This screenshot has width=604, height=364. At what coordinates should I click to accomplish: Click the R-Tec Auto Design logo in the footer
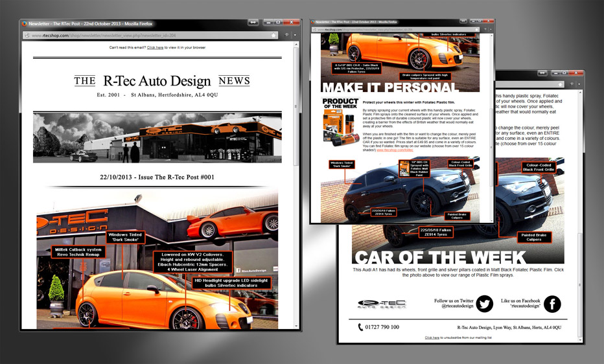point(381,304)
